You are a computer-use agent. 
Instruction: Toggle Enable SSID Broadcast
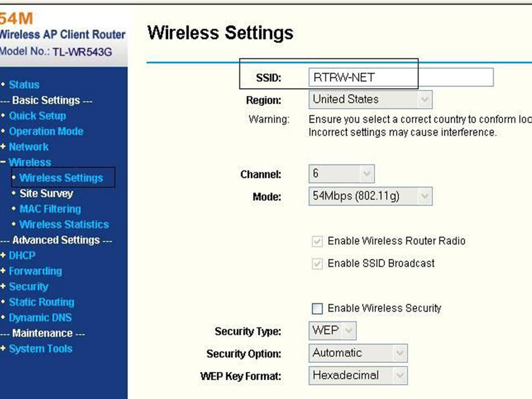[x=317, y=264]
